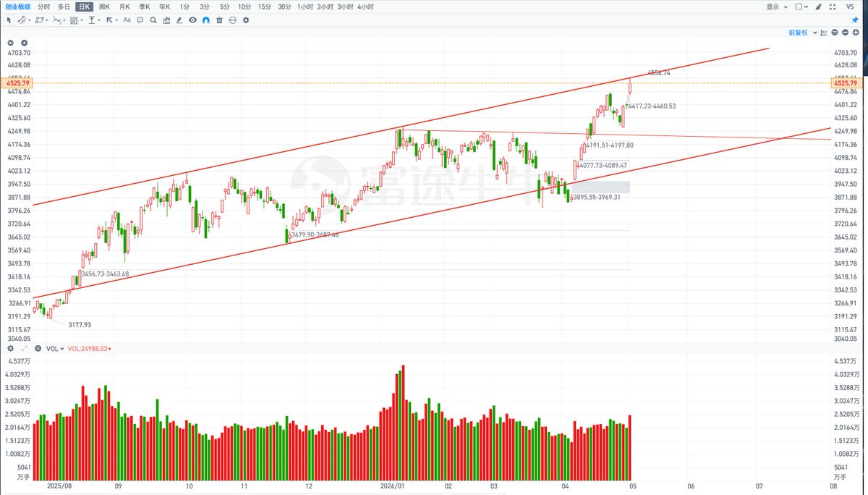Toggle magnet snap mode
Image resolution: width=868 pixels, height=495 pixels.
(206, 20)
